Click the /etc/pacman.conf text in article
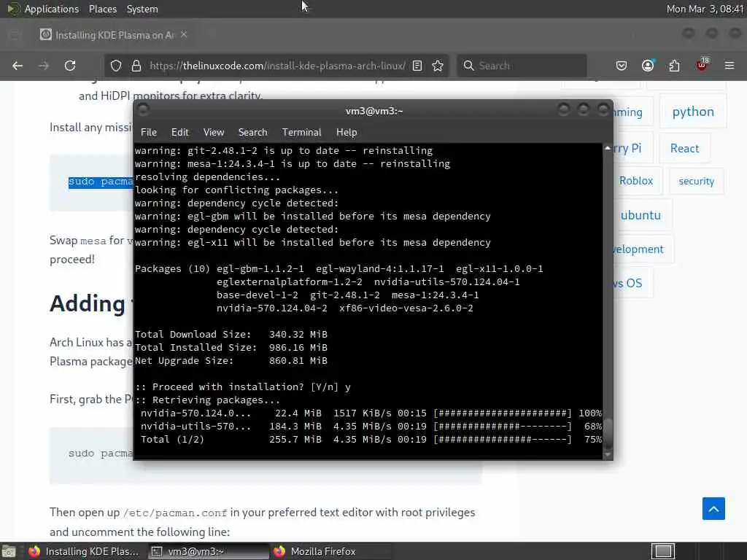 (175, 513)
